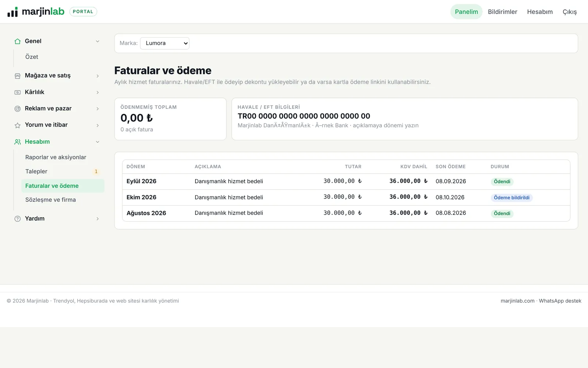Viewport: 588px width, 368px height.
Task: Click the Kârlılık money icon
Action: [x=17, y=92]
